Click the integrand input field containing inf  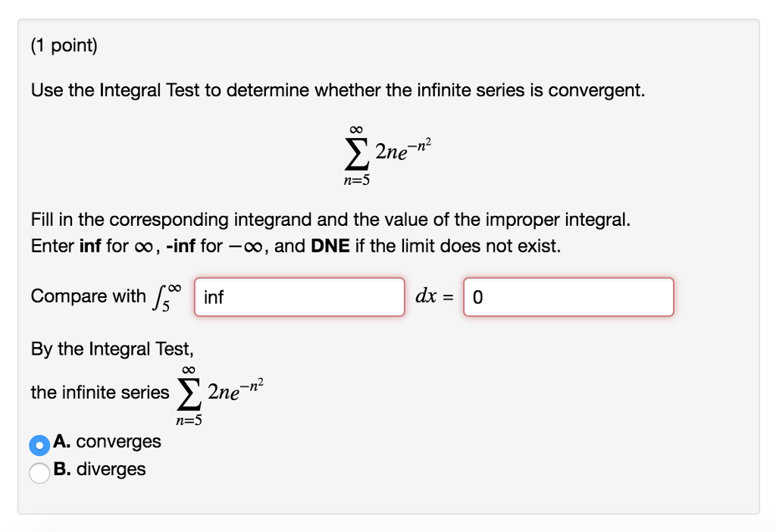click(x=299, y=297)
